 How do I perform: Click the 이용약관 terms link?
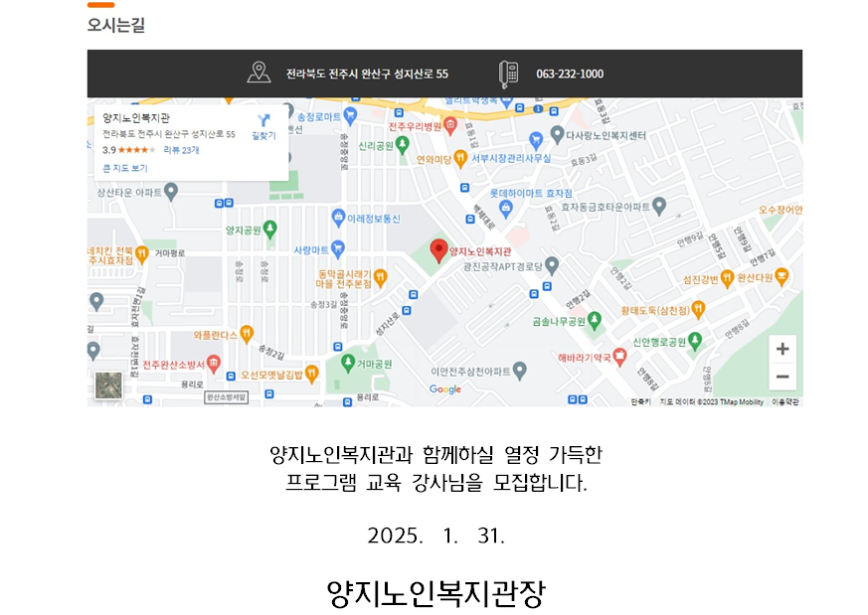(x=784, y=402)
